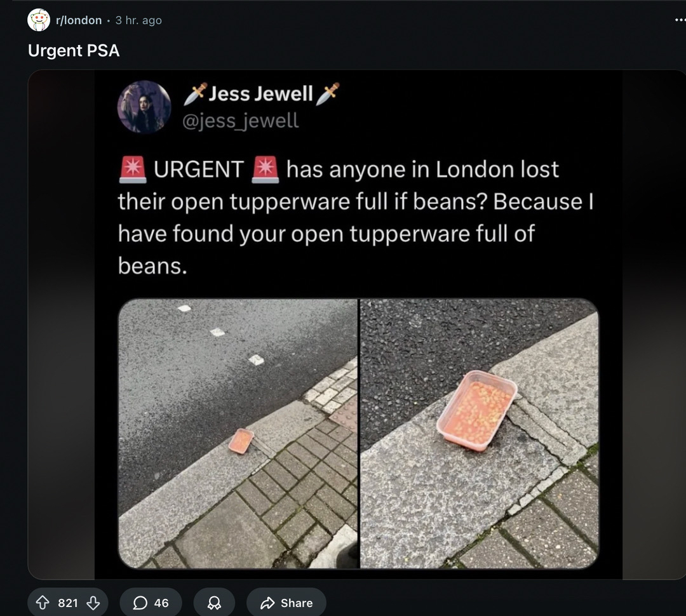
Task: Open the left wide-angle kerb photo
Action: [238, 433]
